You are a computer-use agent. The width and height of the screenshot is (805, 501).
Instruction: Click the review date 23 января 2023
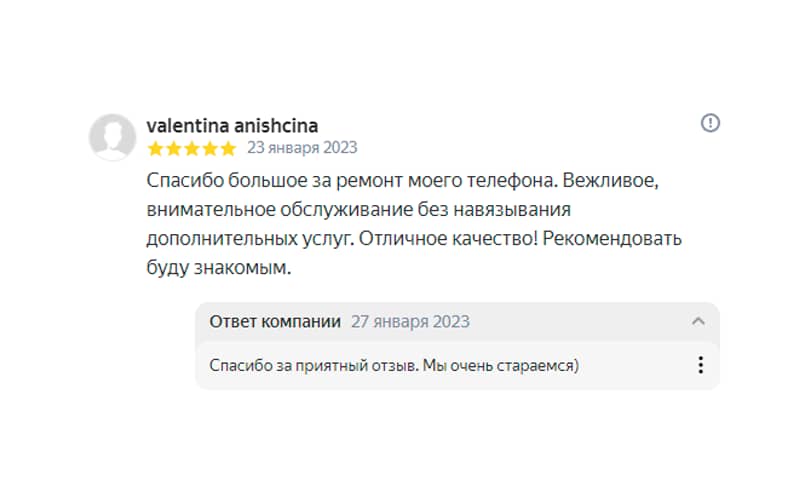pos(301,149)
